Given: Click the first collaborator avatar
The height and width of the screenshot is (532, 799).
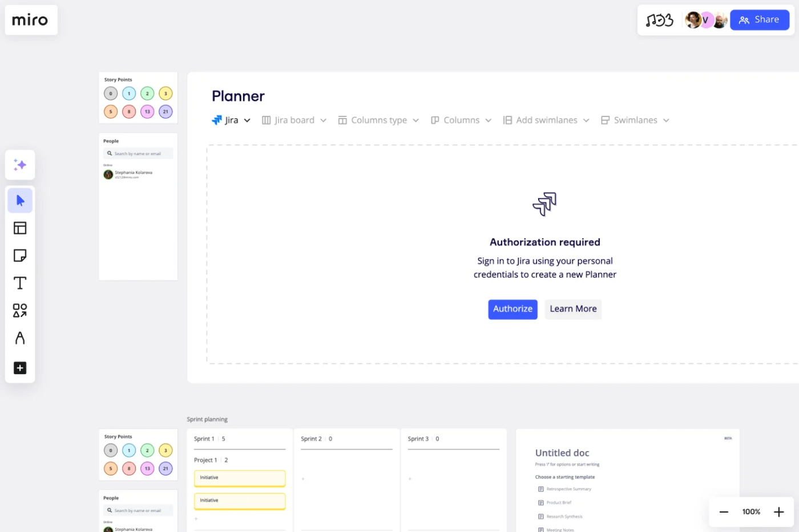Looking at the screenshot, I should pos(693,20).
